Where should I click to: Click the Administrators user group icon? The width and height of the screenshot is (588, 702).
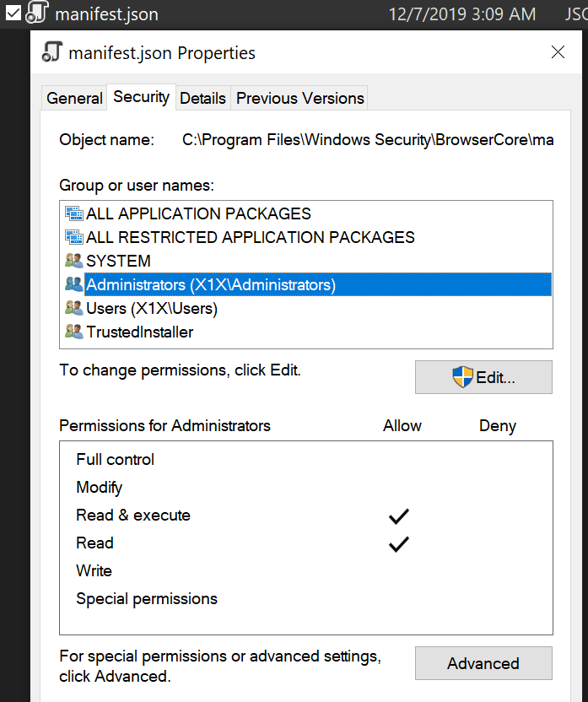(74, 283)
